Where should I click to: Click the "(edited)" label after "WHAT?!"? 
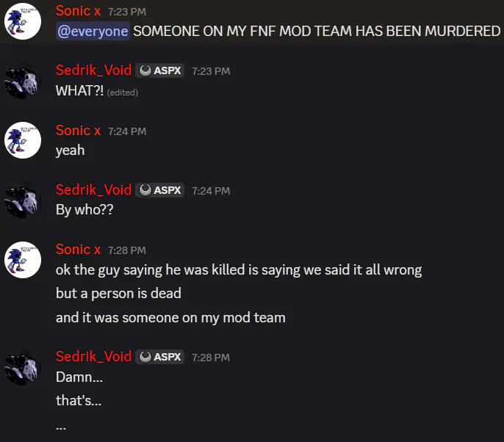point(122,93)
